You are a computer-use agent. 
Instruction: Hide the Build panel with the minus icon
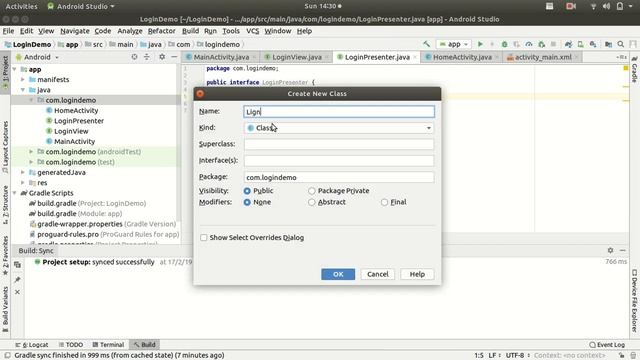[622, 250]
